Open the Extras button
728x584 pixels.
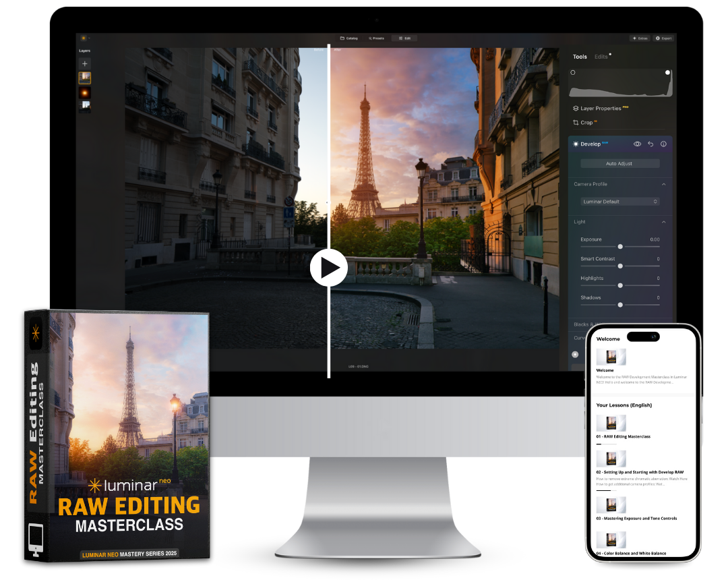pos(640,38)
